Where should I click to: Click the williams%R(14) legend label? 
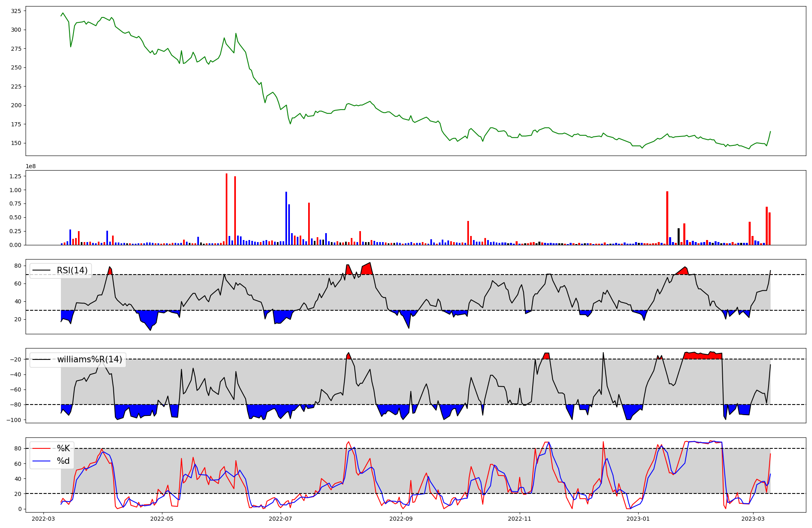click(89, 359)
